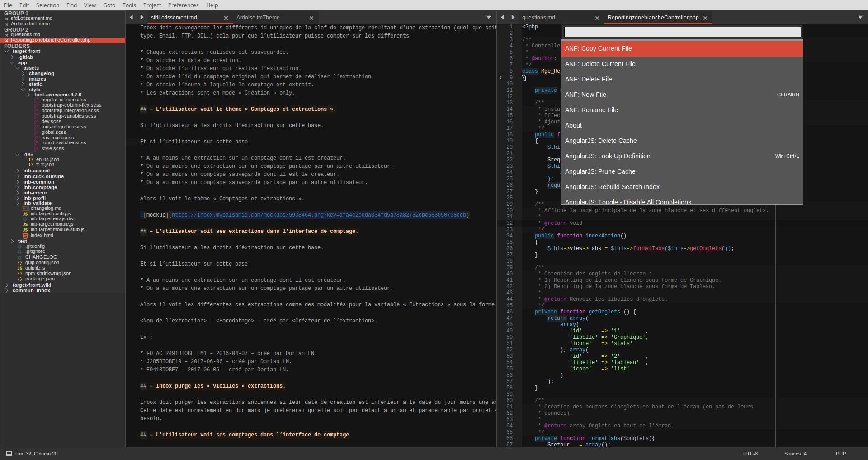Open the Spaces: 4 indentation menu
Viewport: 868px width, 460px height.
click(795, 454)
